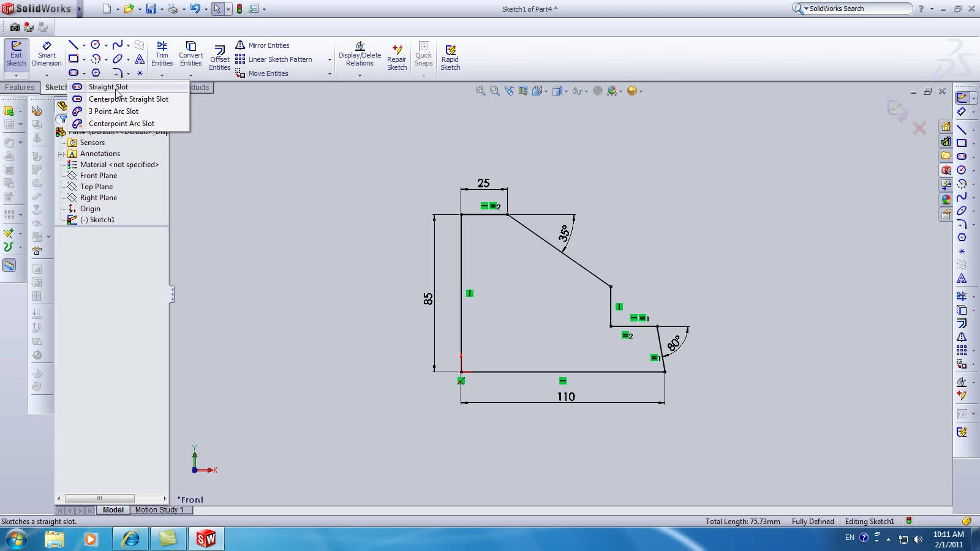Open the Line tool dropdown arrow
Image resolution: width=980 pixels, height=551 pixels.
[x=84, y=45]
